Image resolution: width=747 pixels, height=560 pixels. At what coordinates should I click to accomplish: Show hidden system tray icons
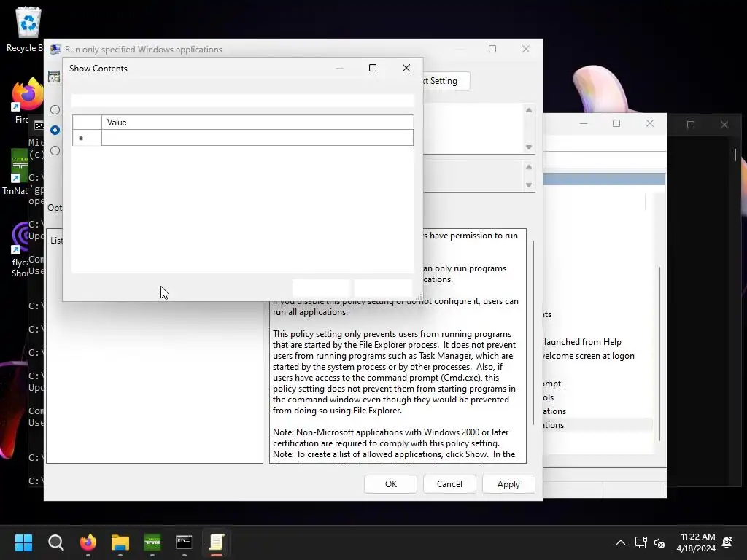(x=620, y=542)
